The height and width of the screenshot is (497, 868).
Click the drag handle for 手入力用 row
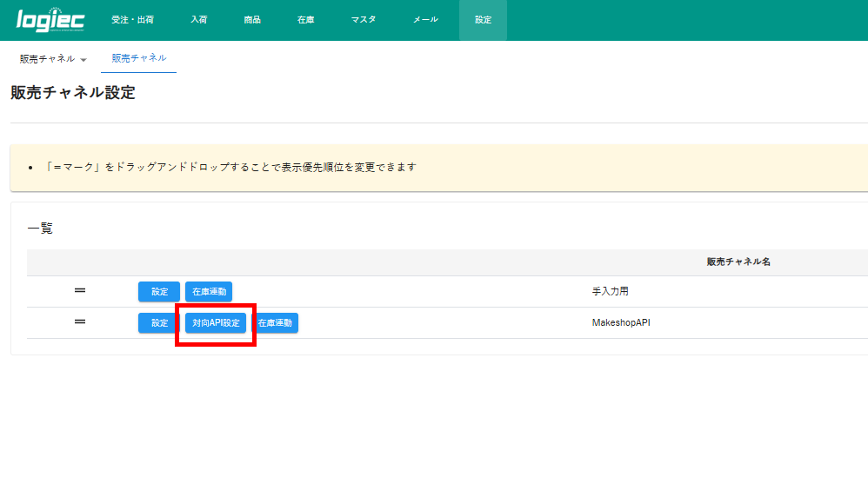79,290
